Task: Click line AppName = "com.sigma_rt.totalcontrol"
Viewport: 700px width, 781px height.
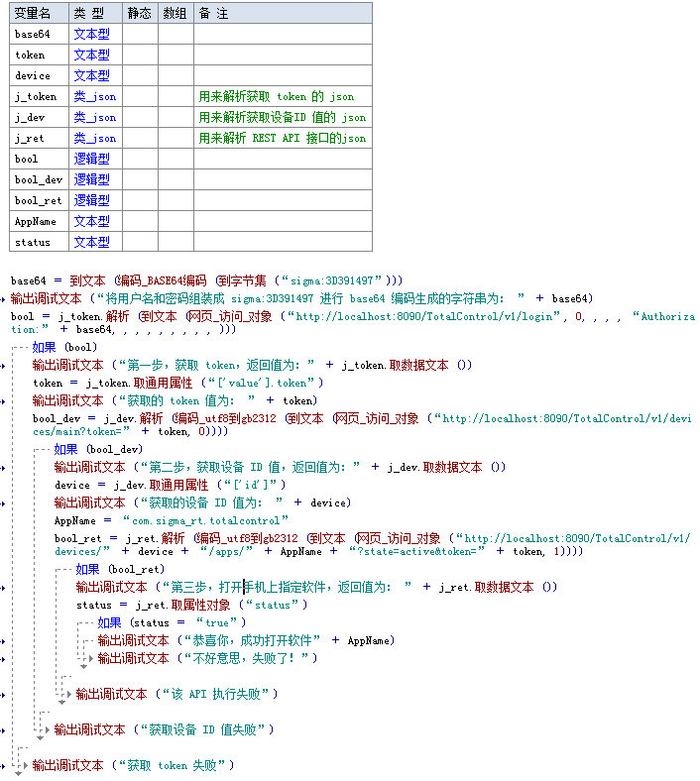Action: (x=172, y=521)
